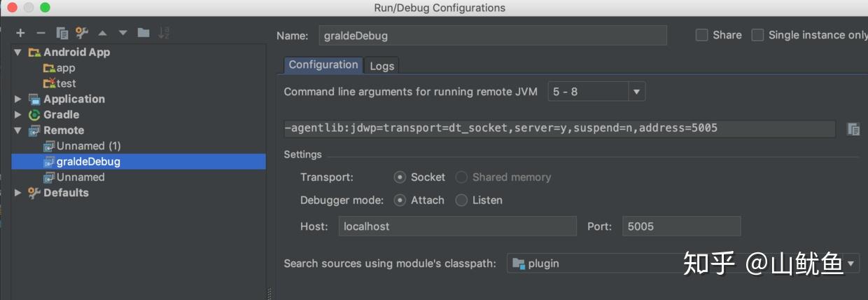Collapse the Remote tree node
Viewport: 868px width, 300px height.
tap(18, 130)
